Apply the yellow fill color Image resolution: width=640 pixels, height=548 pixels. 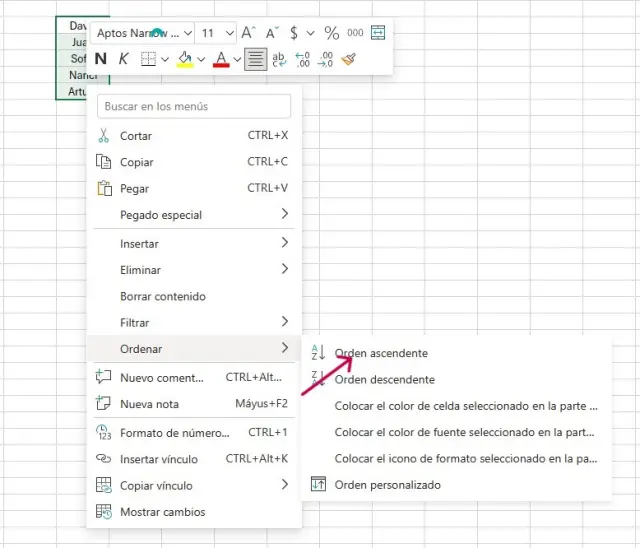point(185,59)
